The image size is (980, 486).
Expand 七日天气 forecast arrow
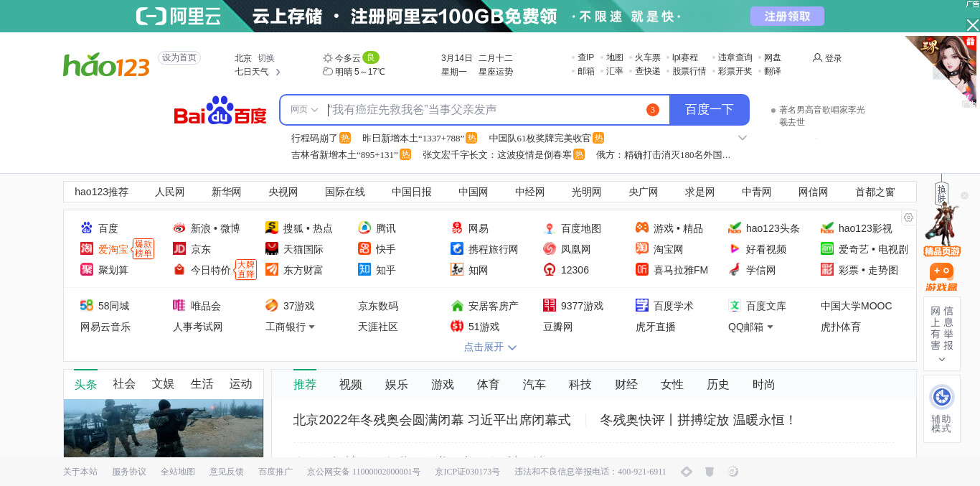pos(278,72)
